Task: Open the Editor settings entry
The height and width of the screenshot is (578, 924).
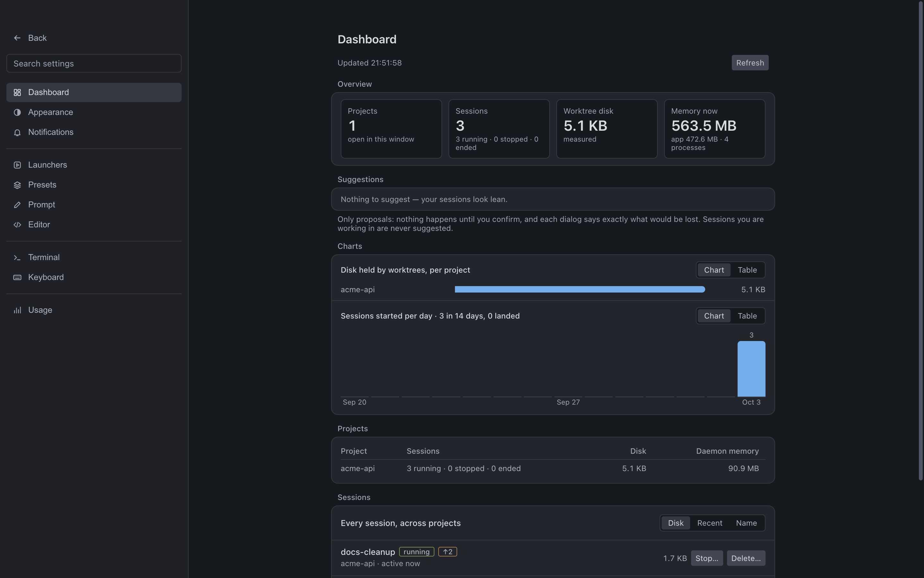Action: [x=94, y=225]
